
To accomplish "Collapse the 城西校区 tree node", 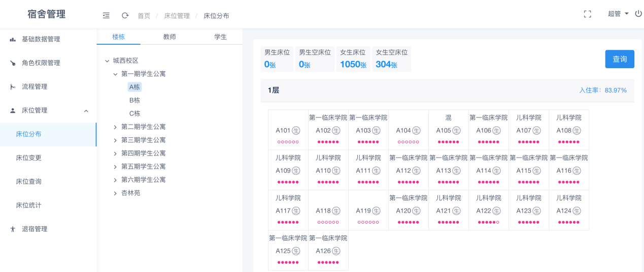I will 107,61.
